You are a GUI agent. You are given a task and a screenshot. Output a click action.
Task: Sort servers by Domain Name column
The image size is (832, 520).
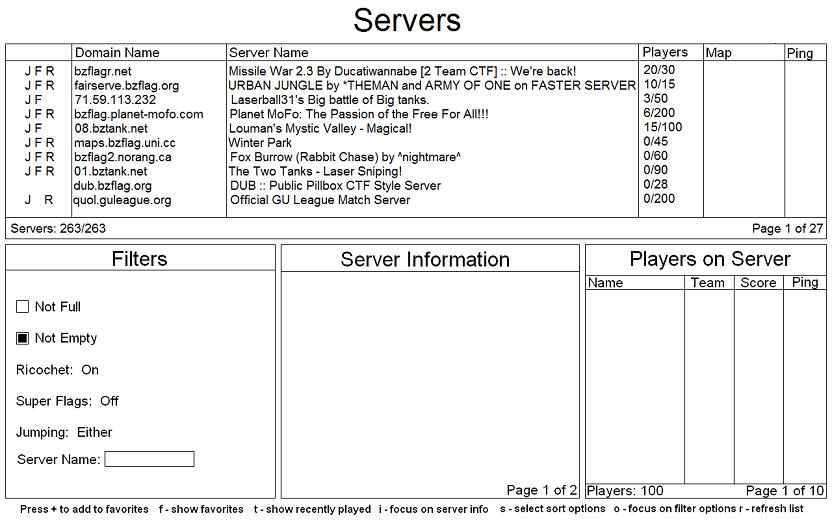[117, 52]
